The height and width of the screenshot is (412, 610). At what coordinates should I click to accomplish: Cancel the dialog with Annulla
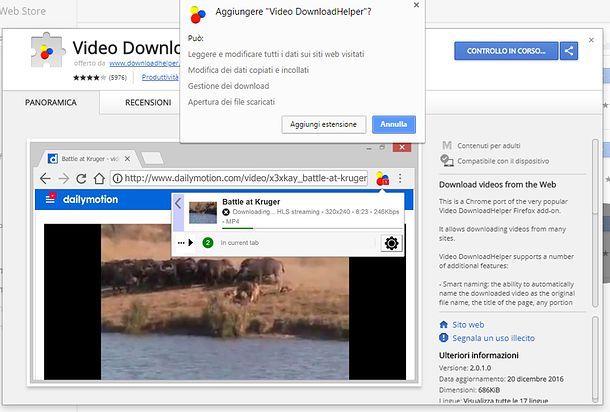(x=394, y=124)
